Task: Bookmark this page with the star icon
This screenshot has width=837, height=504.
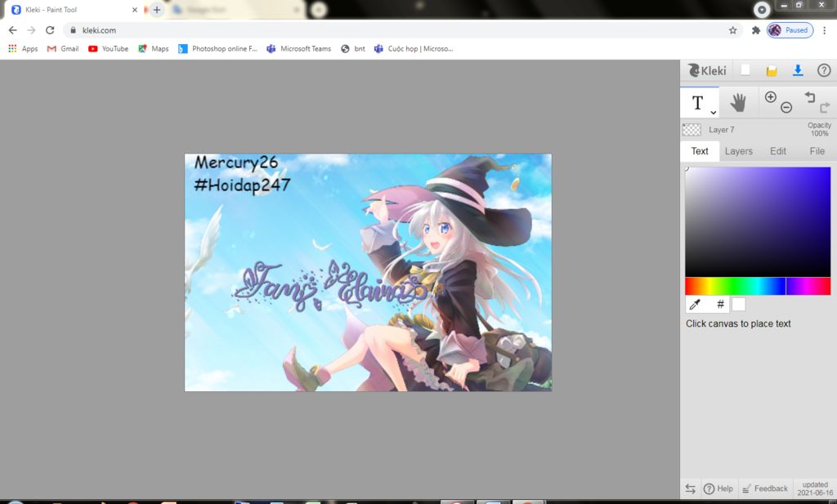Action: click(x=733, y=30)
